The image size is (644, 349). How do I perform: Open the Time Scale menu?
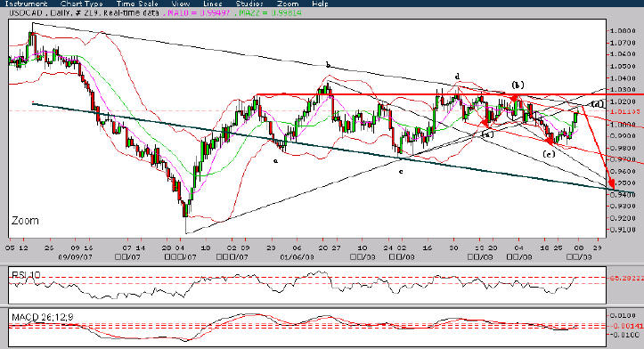pyautogui.click(x=137, y=4)
